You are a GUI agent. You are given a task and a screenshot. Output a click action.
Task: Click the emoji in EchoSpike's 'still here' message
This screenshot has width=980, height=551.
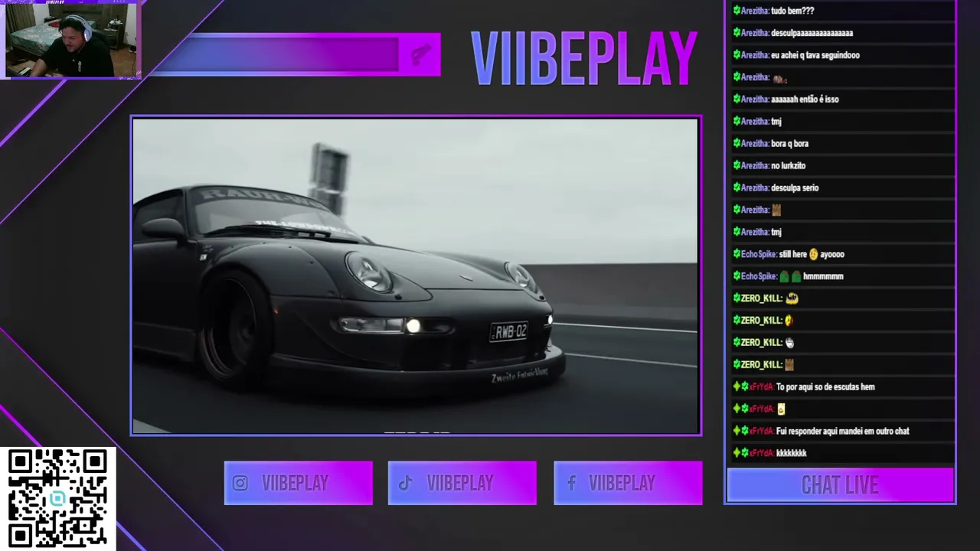[813, 254]
